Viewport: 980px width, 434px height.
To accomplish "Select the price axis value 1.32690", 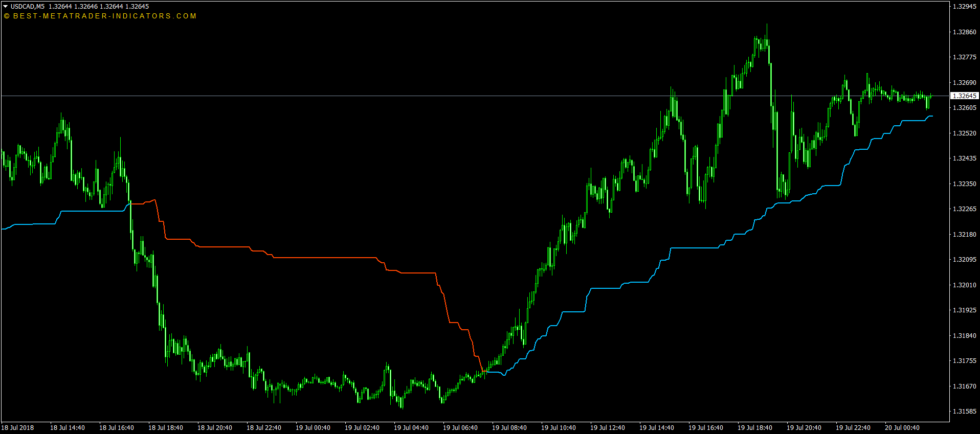I will tap(964, 82).
